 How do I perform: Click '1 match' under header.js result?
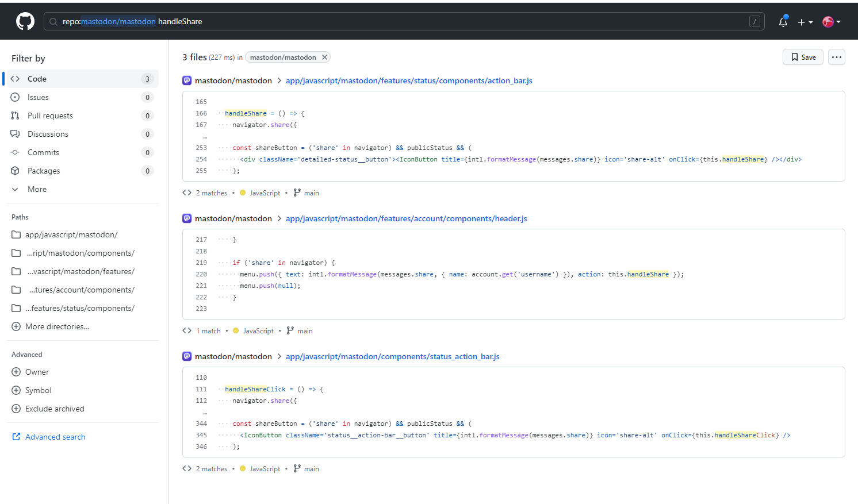(208, 331)
